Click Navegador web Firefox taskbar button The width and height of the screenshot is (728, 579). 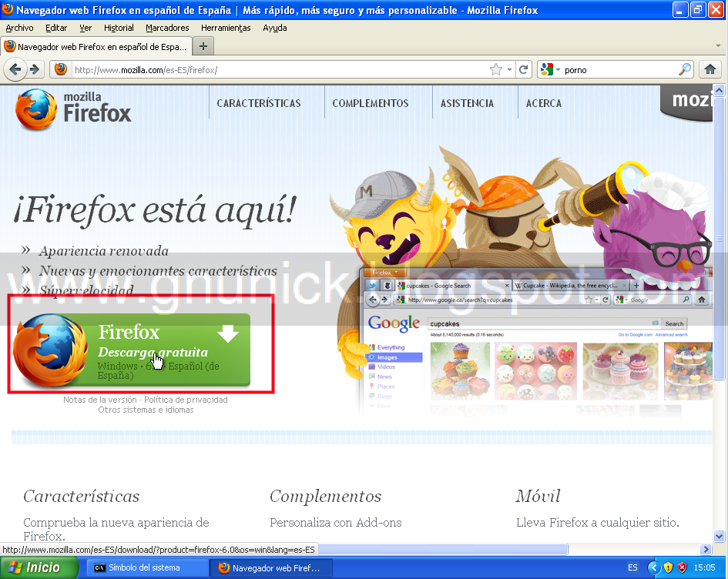point(272,568)
